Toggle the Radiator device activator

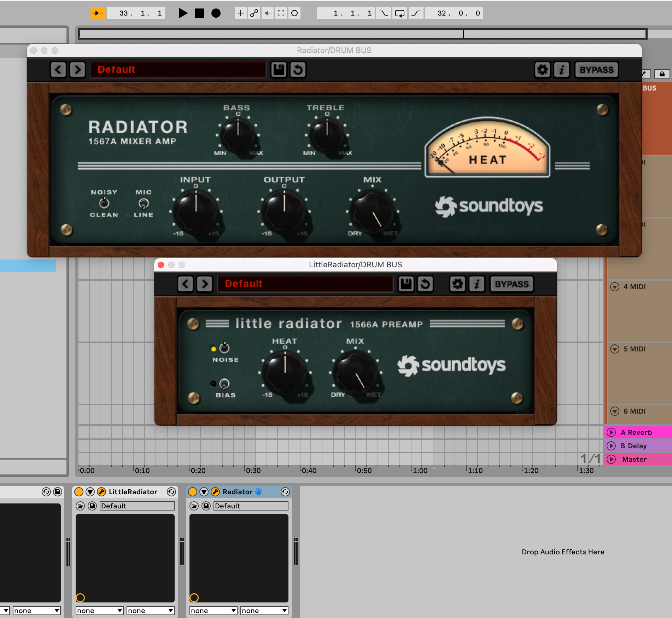click(x=193, y=492)
